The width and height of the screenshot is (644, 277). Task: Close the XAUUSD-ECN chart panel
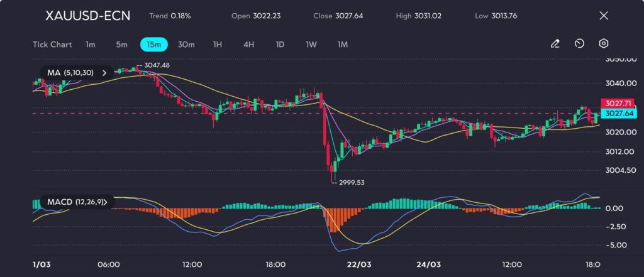604,16
